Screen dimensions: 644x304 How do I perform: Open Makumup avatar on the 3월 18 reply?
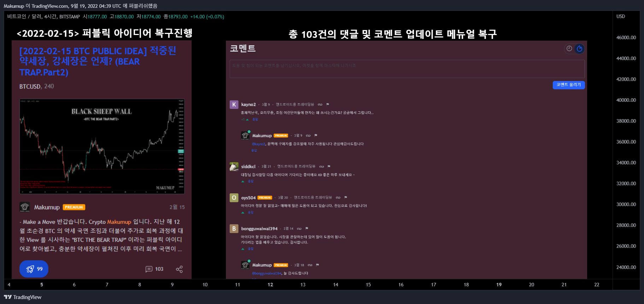(245, 265)
